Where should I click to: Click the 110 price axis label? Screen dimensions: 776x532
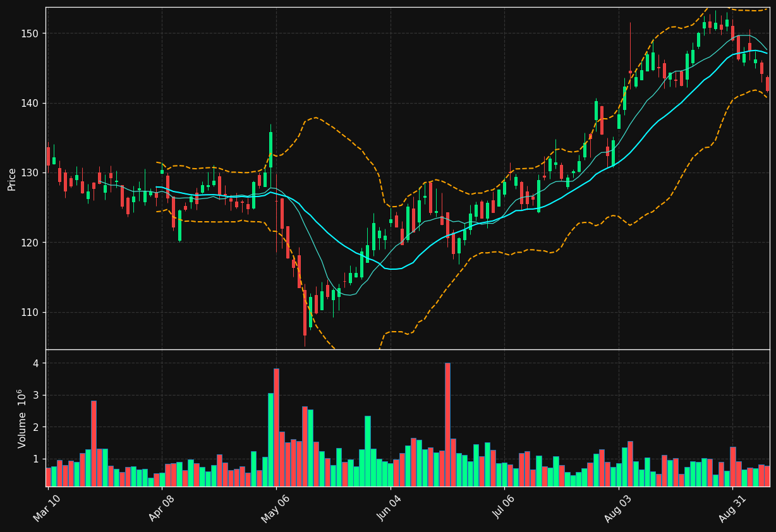(x=31, y=312)
